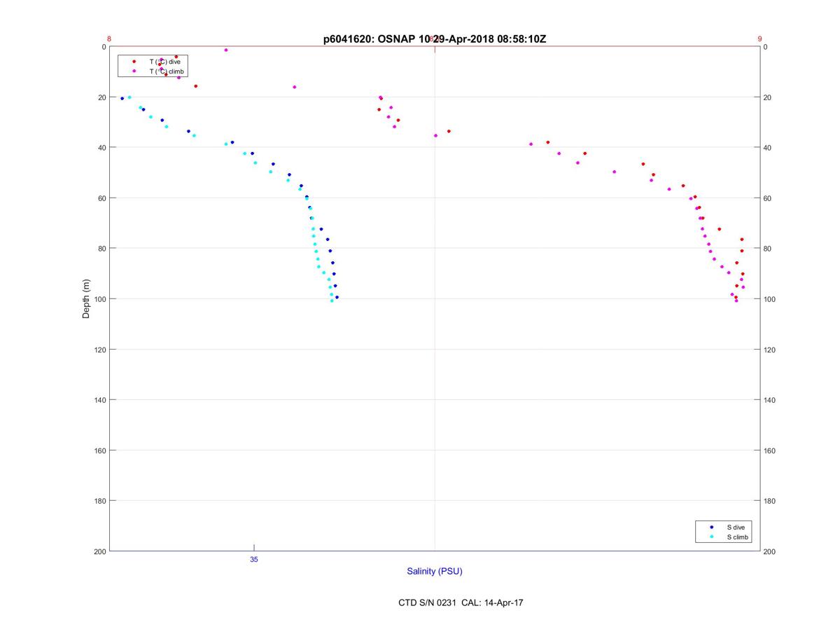Click right depth axis tick label 160
The height and width of the screenshot is (620, 840).
click(x=770, y=450)
